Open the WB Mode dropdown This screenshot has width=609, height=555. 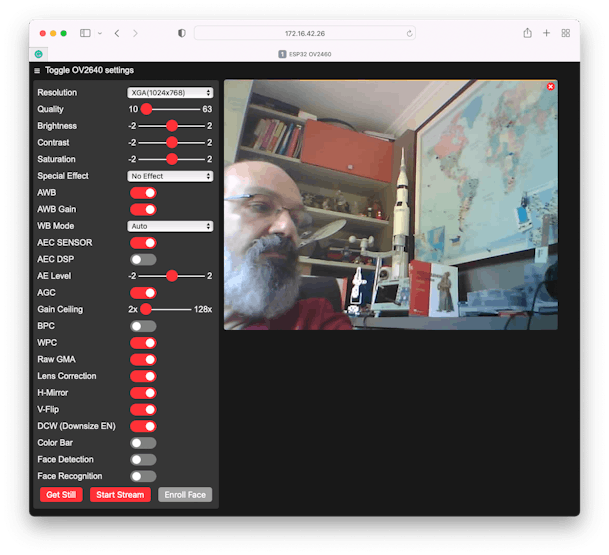click(x=170, y=226)
